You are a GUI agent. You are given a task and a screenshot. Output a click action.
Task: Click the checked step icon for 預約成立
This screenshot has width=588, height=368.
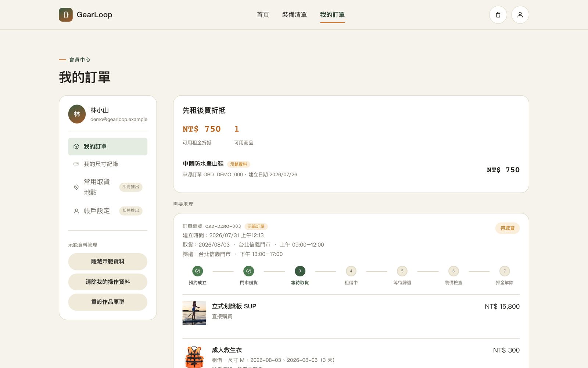pyautogui.click(x=198, y=271)
